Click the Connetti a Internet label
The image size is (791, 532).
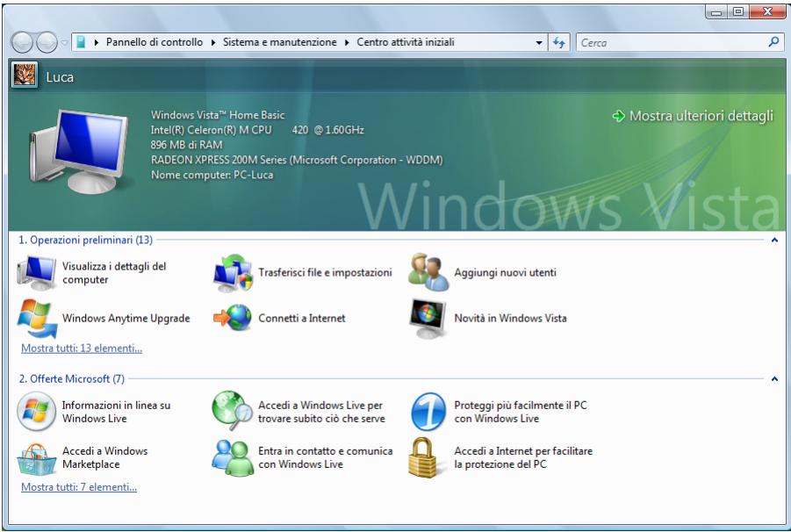[302, 318]
